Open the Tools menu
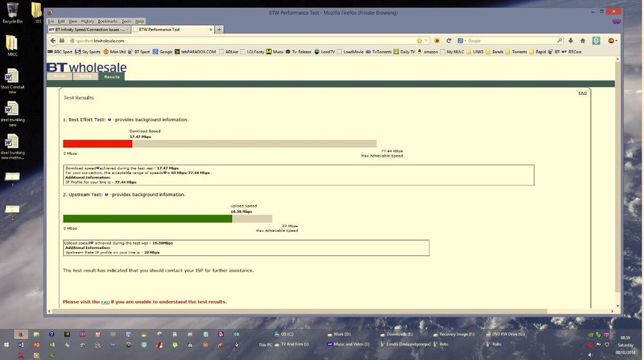Screen dimensions: 644x360 coord(126,21)
